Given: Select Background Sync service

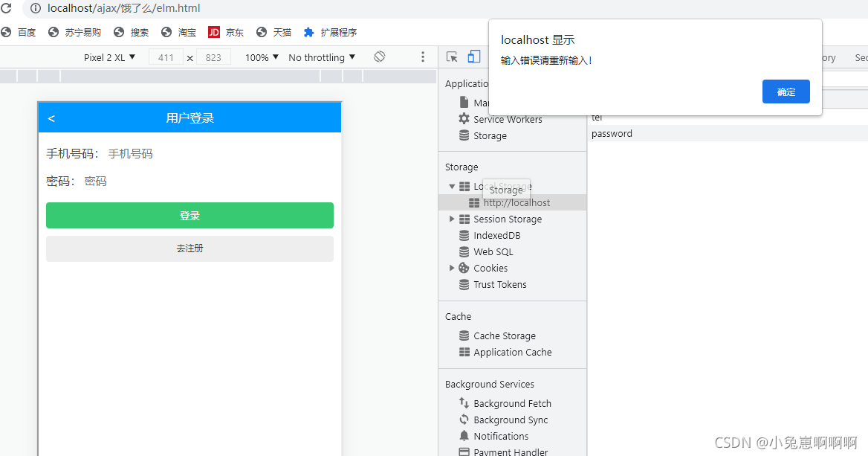Looking at the screenshot, I should tap(511, 420).
